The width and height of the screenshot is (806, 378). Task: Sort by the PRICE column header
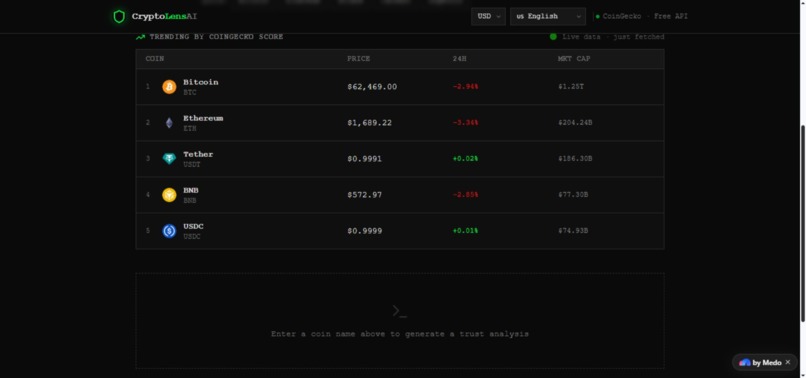(x=358, y=59)
